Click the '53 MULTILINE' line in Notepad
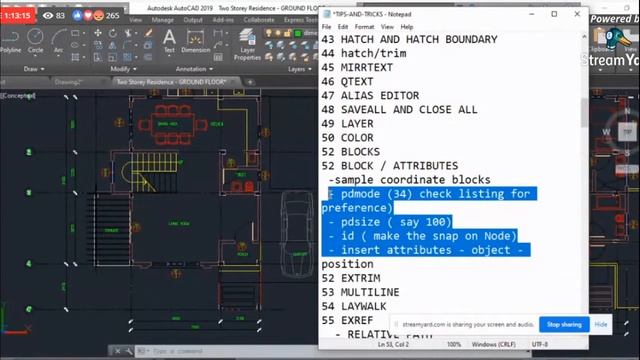640x360 pixels. pos(360,292)
